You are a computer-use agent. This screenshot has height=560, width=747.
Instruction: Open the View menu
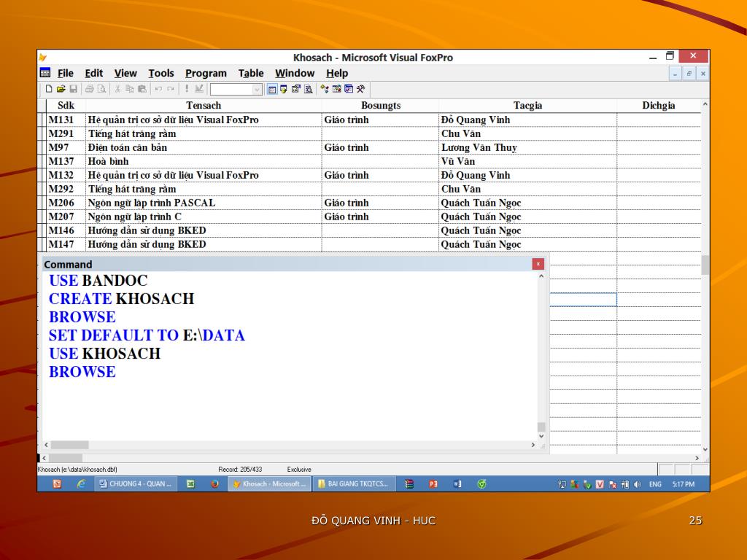125,74
